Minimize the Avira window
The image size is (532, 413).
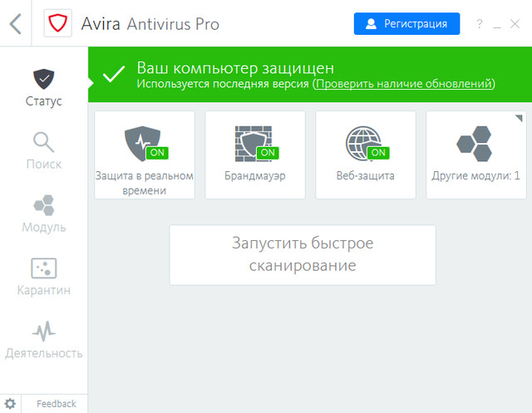click(497, 27)
